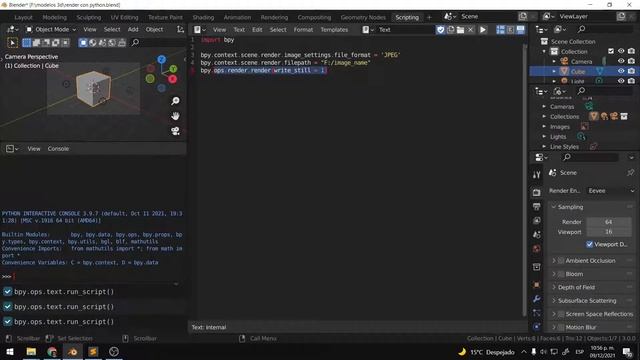Expand the Images data-block row
Image resolution: width=640 pixels, height=360 pixels.
[544, 127]
